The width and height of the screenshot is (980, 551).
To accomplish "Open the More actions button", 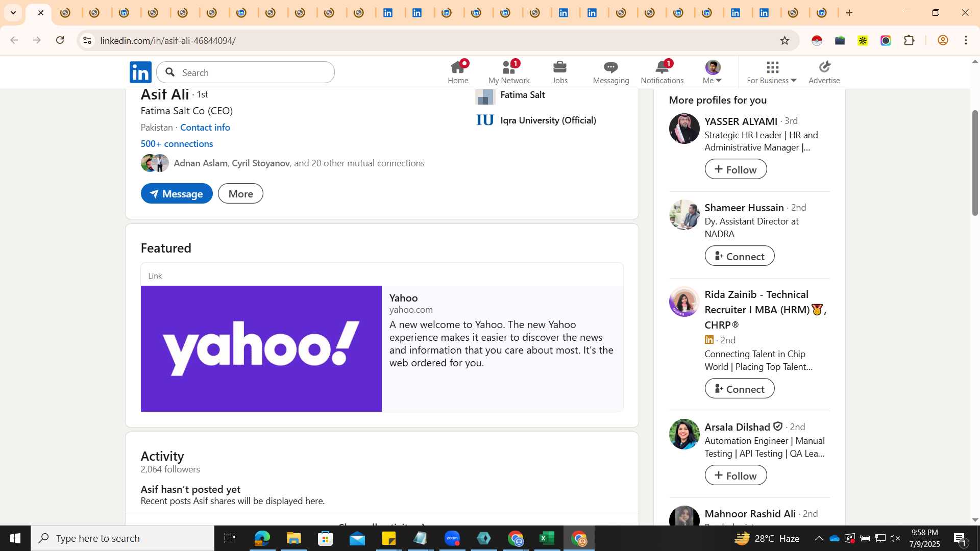I will click(240, 194).
